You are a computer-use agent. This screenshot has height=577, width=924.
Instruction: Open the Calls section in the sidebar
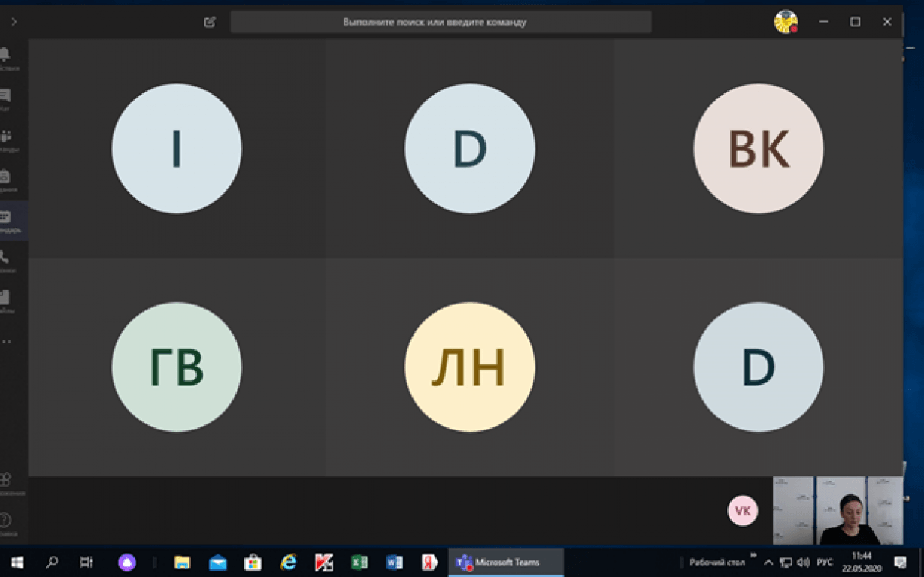pyautogui.click(x=5, y=259)
